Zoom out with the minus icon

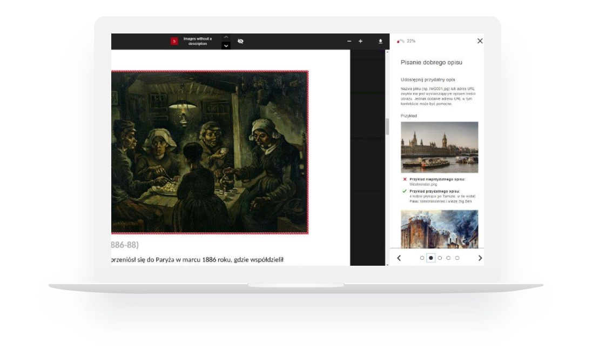coord(349,41)
